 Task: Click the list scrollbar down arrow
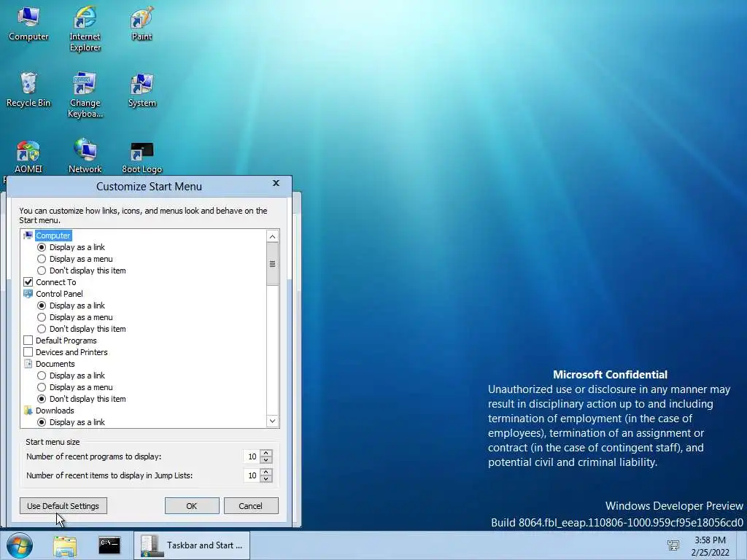point(273,421)
